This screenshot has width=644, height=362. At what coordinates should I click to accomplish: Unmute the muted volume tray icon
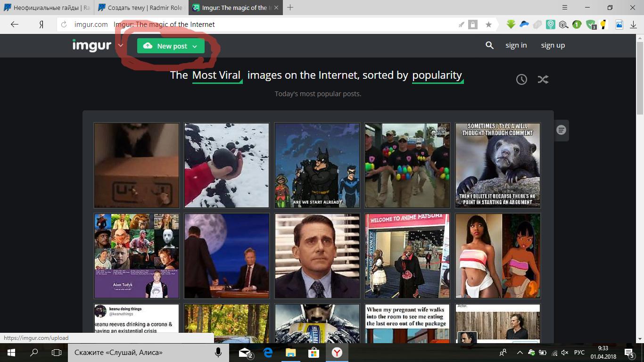(565, 353)
